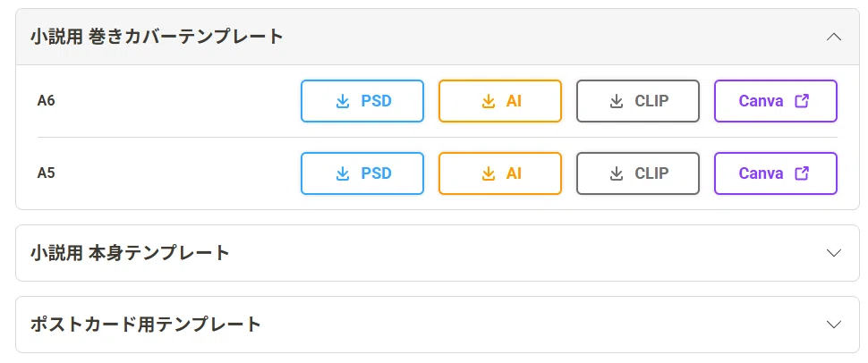
Task: Download the A5 CLIP template
Action: [x=638, y=173]
